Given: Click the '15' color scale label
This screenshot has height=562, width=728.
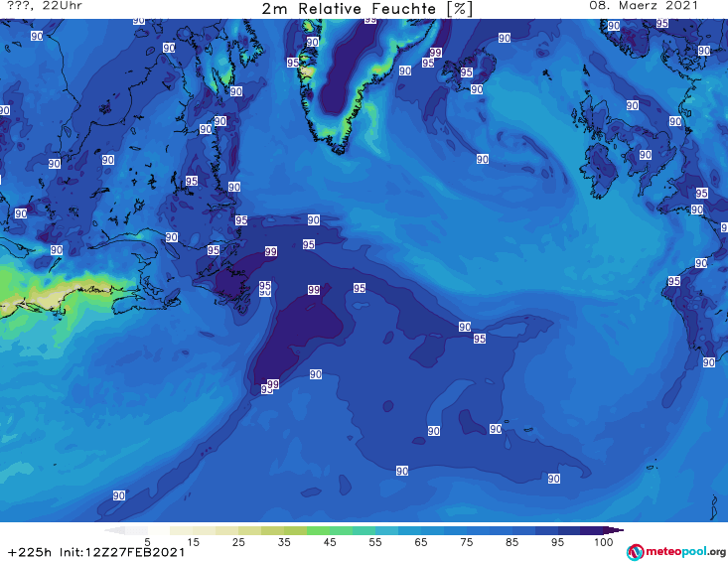Looking at the screenshot, I should point(193,542).
